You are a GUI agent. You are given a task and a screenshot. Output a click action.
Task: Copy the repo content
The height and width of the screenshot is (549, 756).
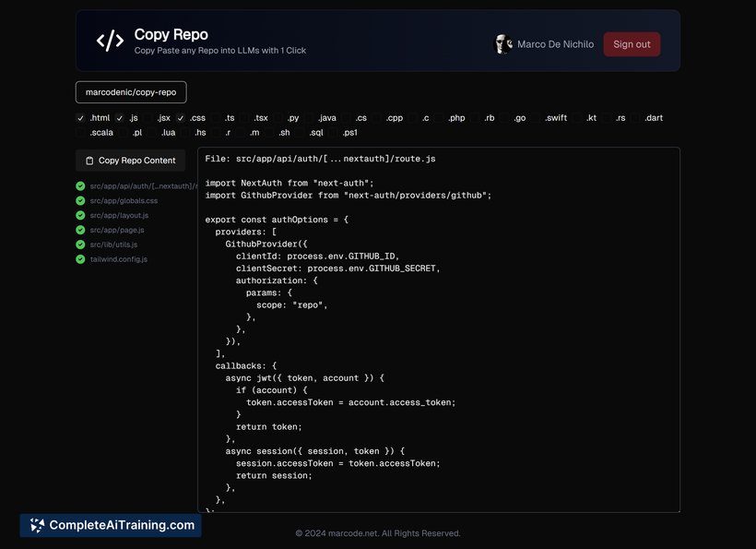pyautogui.click(x=131, y=161)
